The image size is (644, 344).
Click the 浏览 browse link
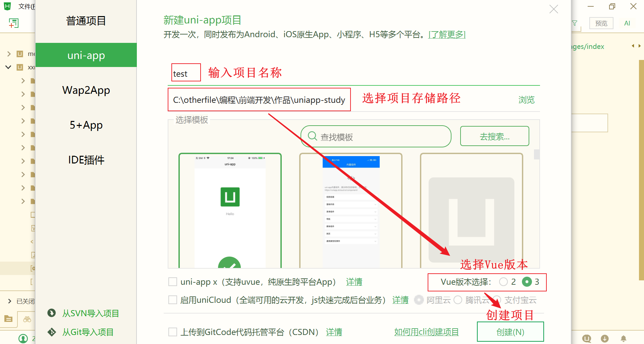(x=526, y=100)
